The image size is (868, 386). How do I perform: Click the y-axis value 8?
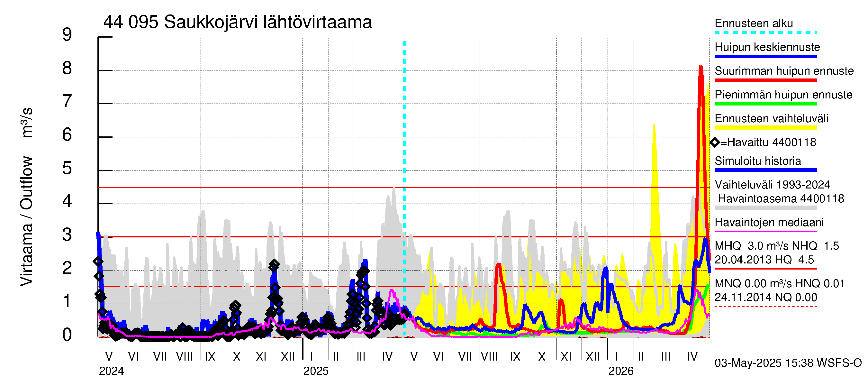tap(67, 68)
